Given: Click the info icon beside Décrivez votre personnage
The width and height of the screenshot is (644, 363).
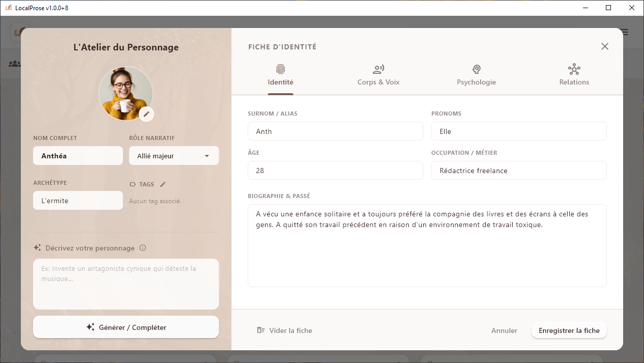Looking at the screenshot, I should click(x=143, y=248).
